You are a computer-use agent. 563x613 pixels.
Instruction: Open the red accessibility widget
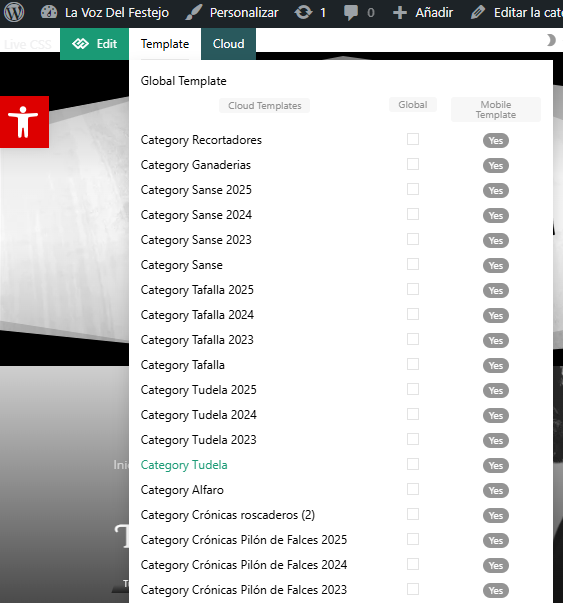click(24, 122)
